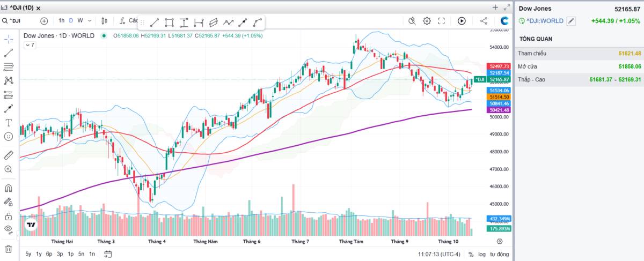Viewport: 644px width, 261px height.
Task: Open the candlestick chart type menu
Action: [x=104, y=20]
